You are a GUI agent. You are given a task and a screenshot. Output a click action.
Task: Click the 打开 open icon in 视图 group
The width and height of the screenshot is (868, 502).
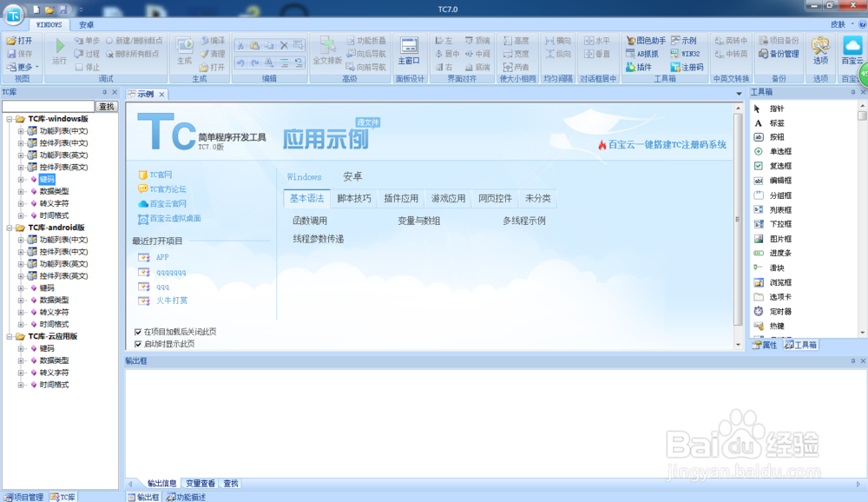click(x=11, y=41)
